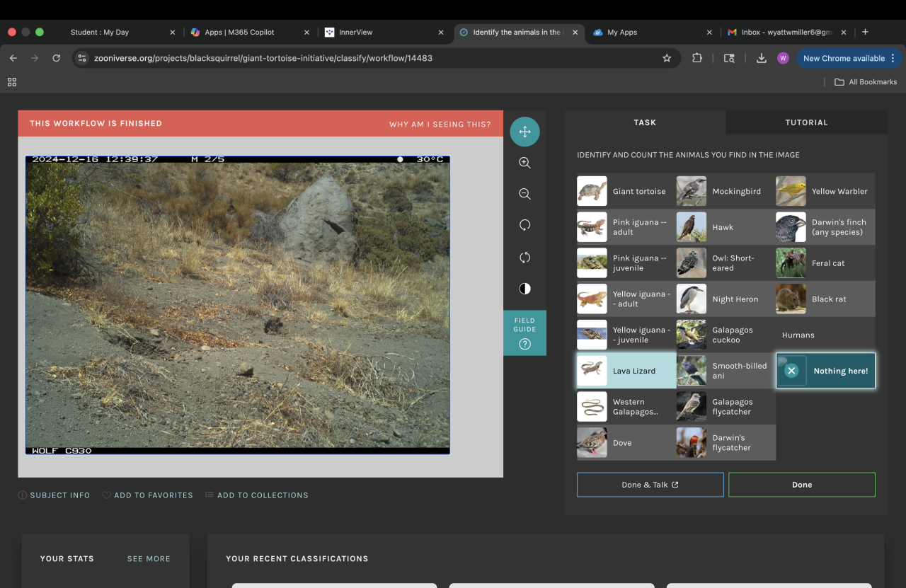
Task: Expand Why Am I Seeing This
Action: [x=440, y=124]
